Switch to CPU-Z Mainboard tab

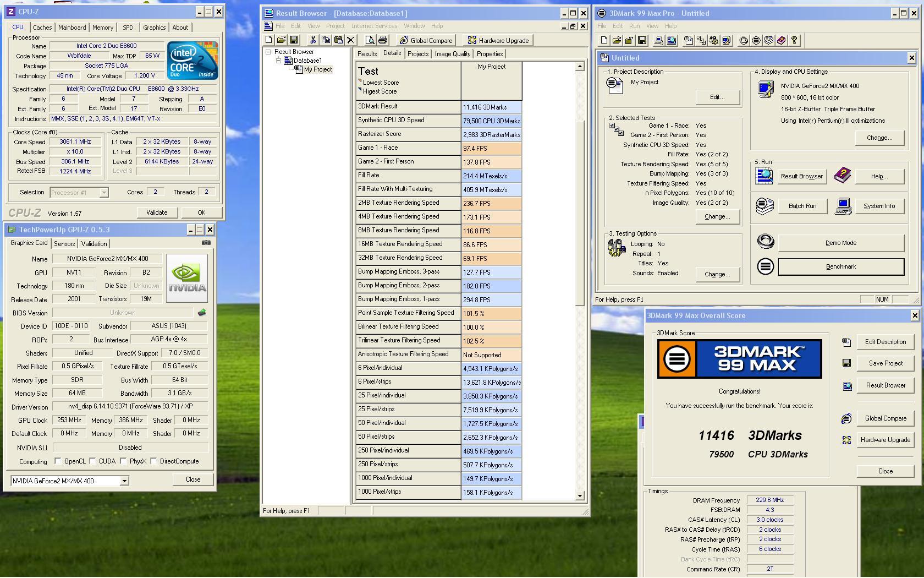pyautogui.click(x=72, y=28)
